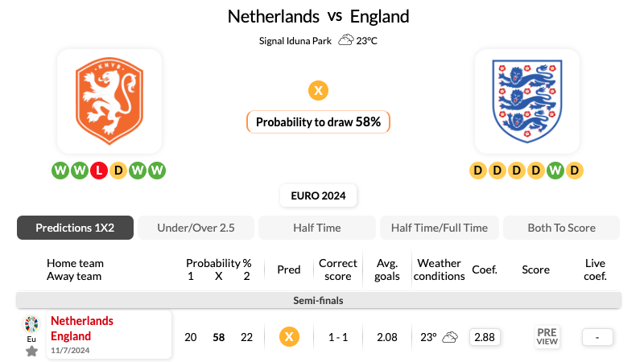Open the Half Time tab
Viewport: 644px width, 362px height.
point(317,228)
